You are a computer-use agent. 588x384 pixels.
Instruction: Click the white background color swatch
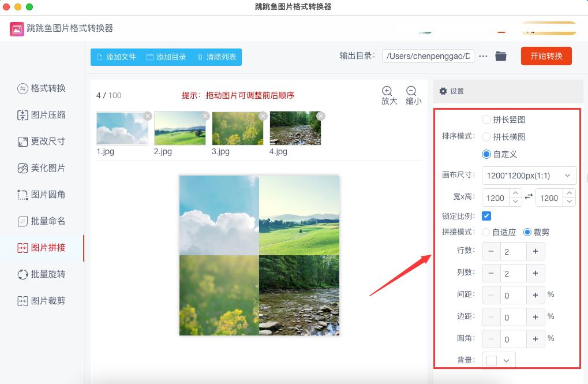point(491,360)
